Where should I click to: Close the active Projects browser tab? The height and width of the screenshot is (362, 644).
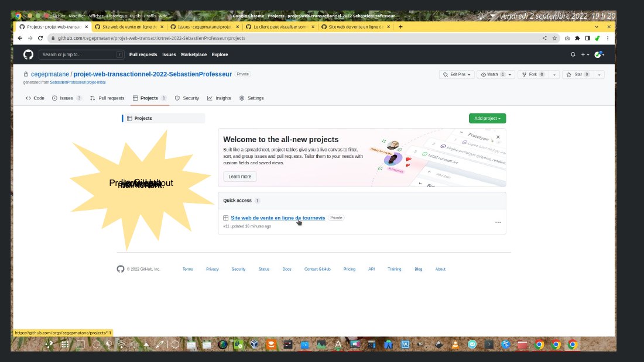point(86,27)
